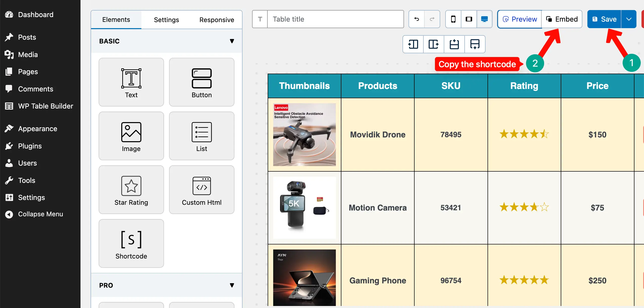Switch to the Responsive tab
Image resolution: width=644 pixels, height=308 pixels.
[217, 20]
